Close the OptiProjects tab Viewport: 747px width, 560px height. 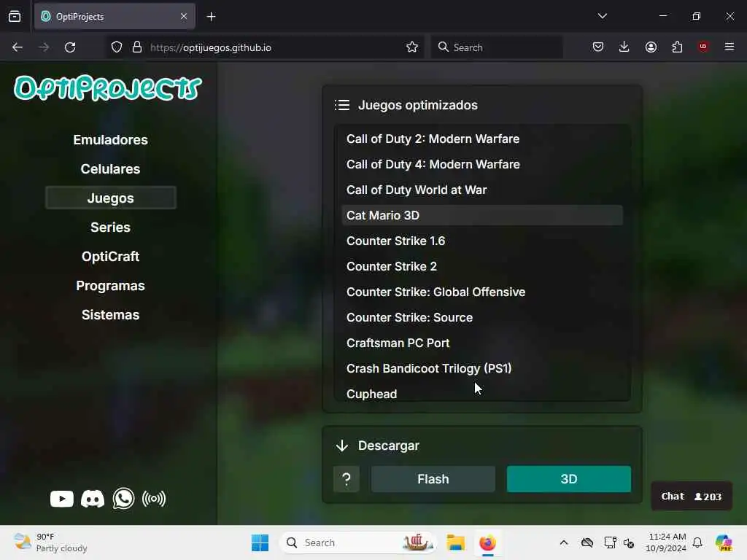click(184, 17)
